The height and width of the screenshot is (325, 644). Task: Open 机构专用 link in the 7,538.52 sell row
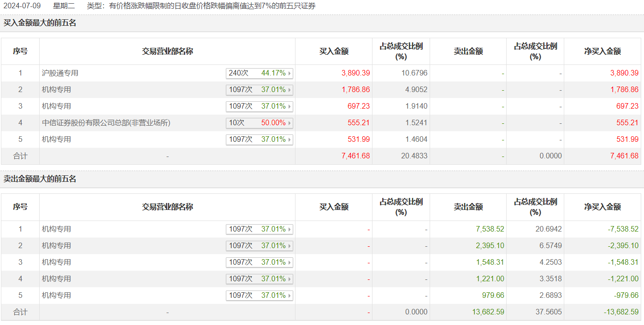tap(56, 229)
